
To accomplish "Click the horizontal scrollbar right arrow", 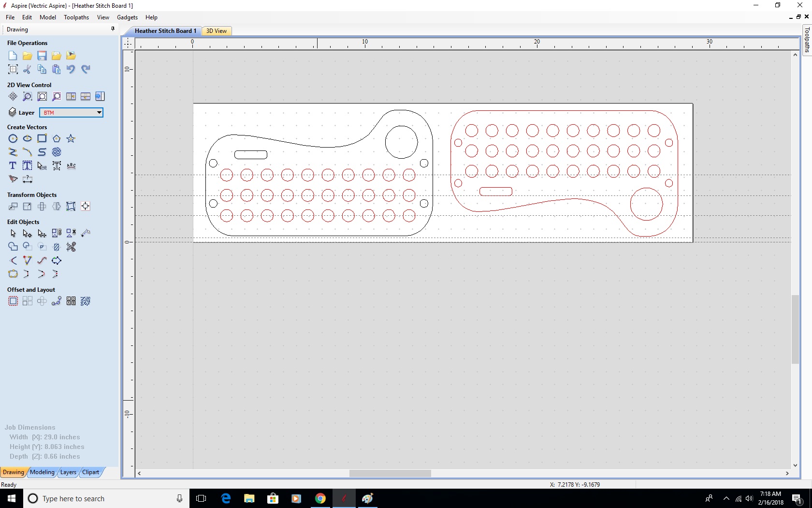I will pos(787,473).
